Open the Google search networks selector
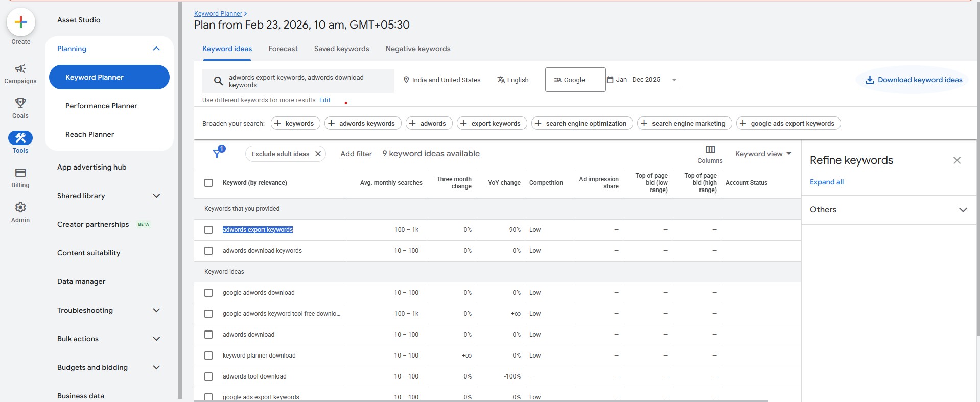The image size is (980, 402). (575, 80)
